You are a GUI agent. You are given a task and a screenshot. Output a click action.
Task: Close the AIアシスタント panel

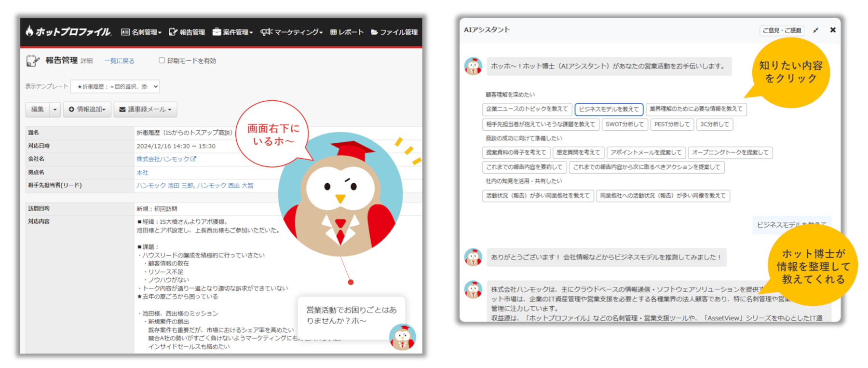pos(833,30)
